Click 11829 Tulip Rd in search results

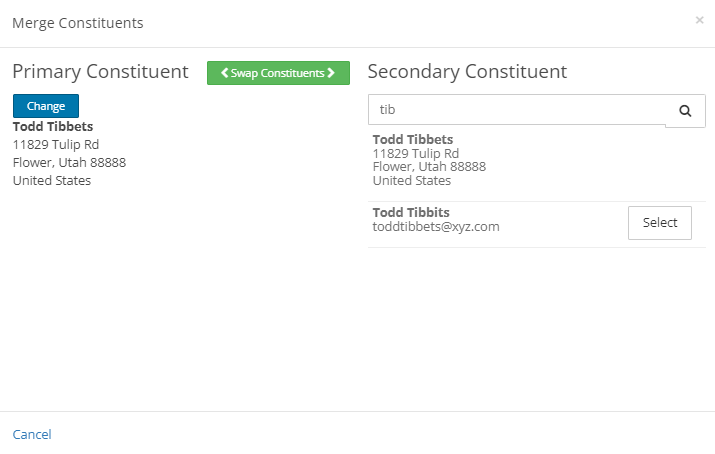[415, 154]
